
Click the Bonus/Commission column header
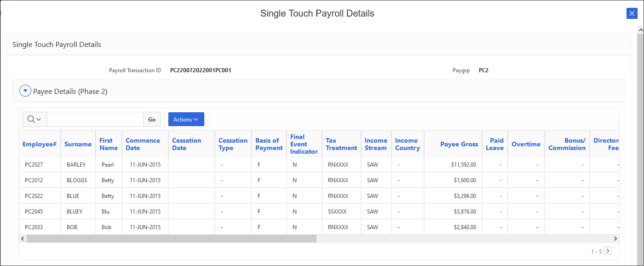tap(567, 144)
